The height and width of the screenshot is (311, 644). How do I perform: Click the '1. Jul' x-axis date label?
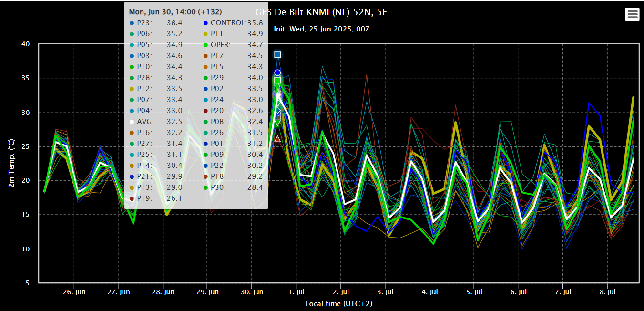coord(296,292)
